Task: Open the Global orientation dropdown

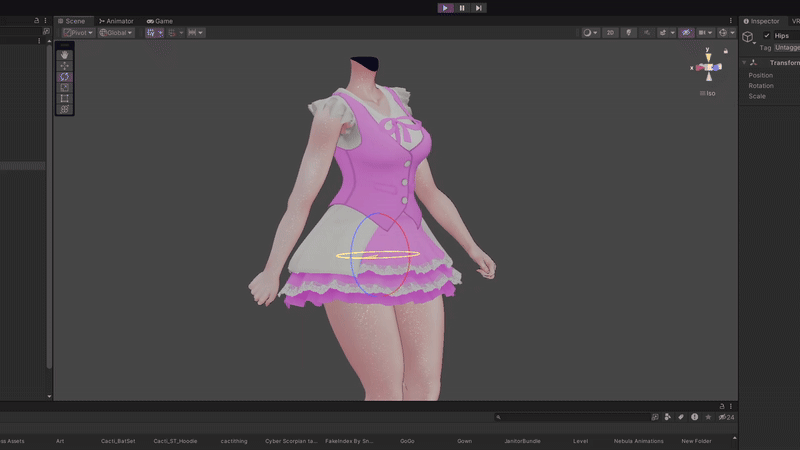Action: [x=115, y=33]
